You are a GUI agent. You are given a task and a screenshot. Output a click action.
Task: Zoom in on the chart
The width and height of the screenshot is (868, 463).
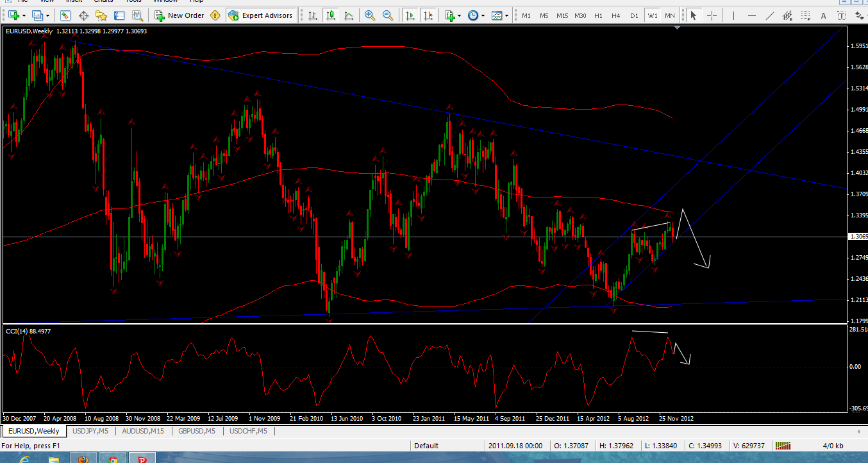(x=369, y=15)
